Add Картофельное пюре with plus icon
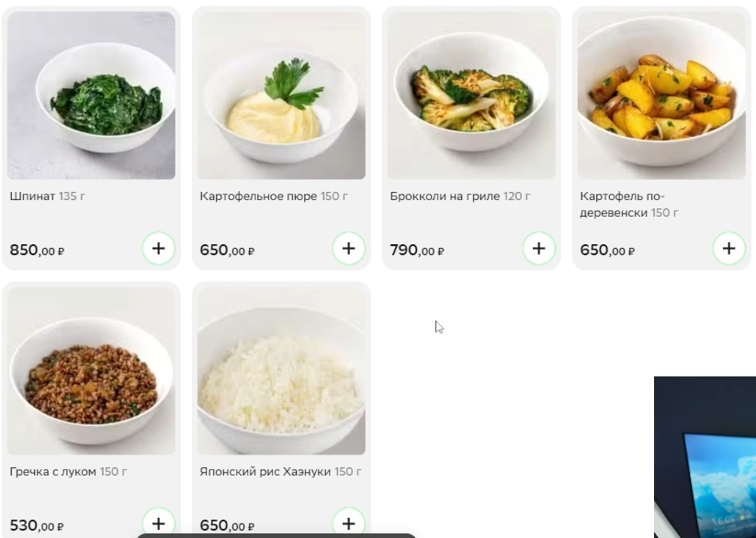This screenshot has height=538, width=756. (348, 248)
